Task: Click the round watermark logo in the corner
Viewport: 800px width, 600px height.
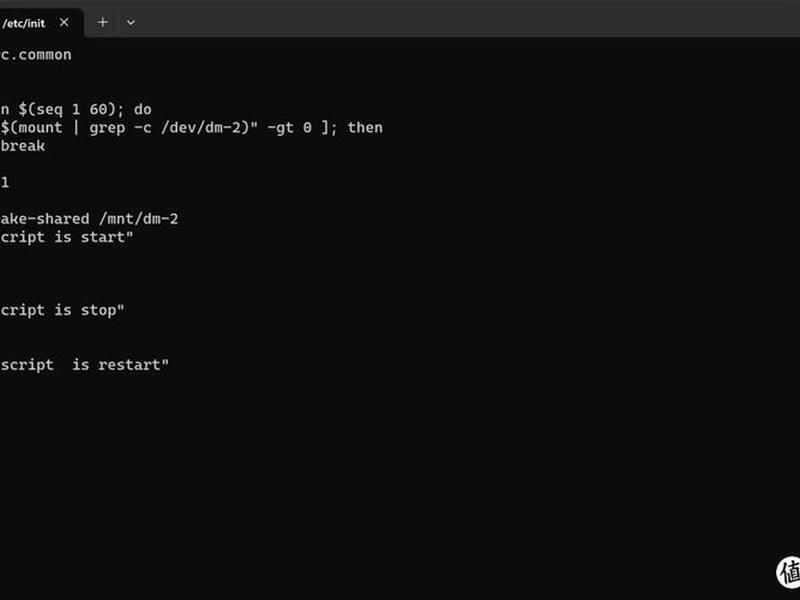Action: click(x=789, y=572)
